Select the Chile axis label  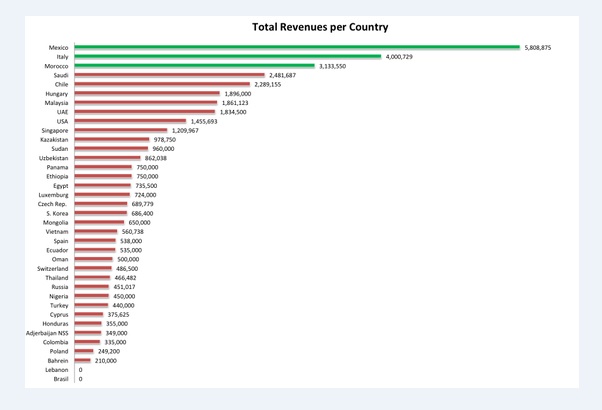[x=61, y=84]
